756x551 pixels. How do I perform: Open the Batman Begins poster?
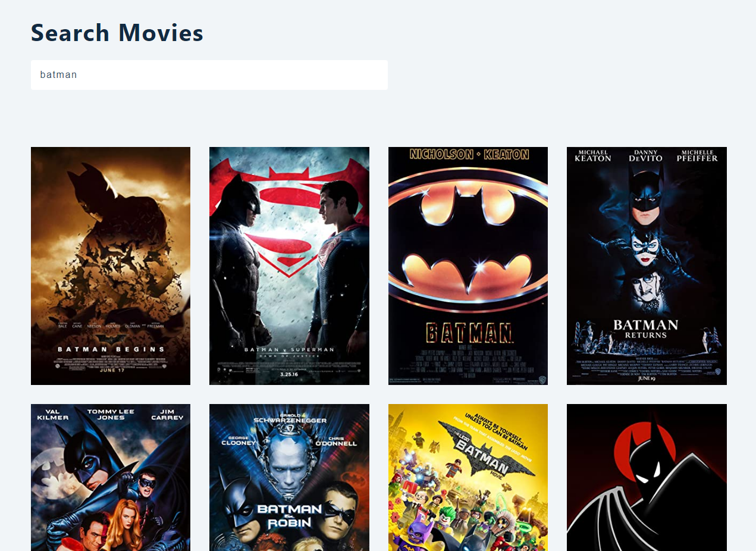[111, 266]
